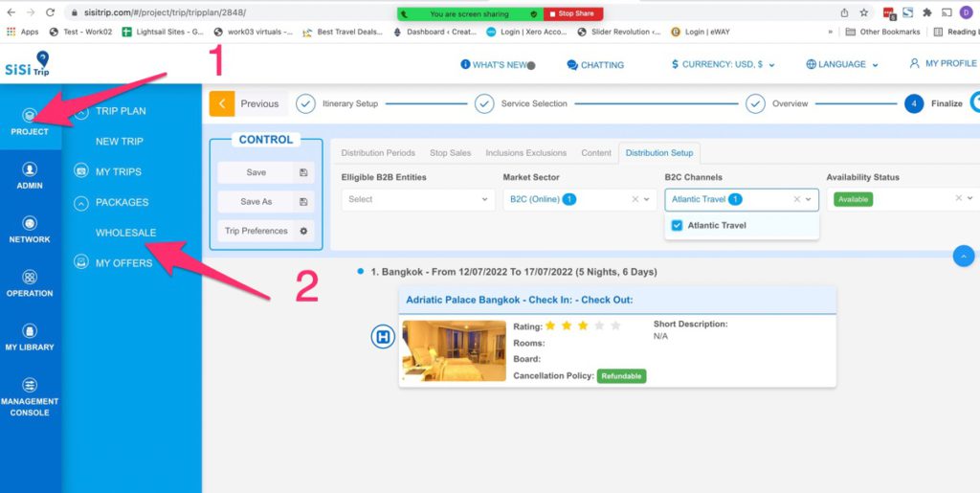This screenshot has height=493, width=980.
Task: Clear the Availability Status selection
Action: [959, 198]
